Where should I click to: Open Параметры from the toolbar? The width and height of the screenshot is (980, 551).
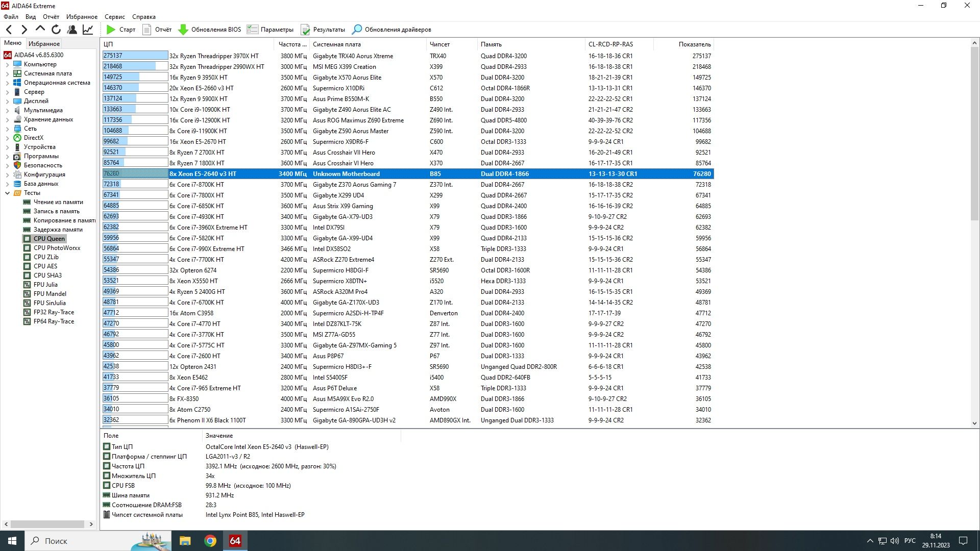tap(270, 30)
